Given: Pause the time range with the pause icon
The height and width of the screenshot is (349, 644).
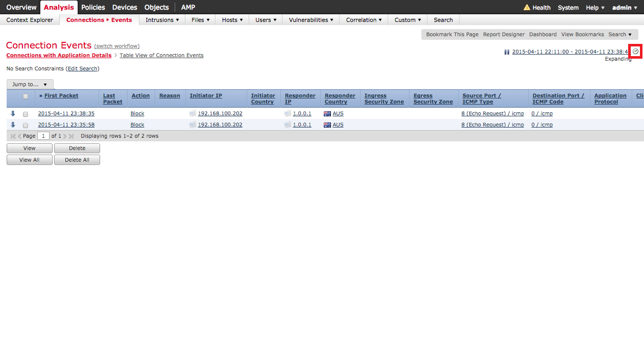Looking at the screenshot, I should pos(507,52).
